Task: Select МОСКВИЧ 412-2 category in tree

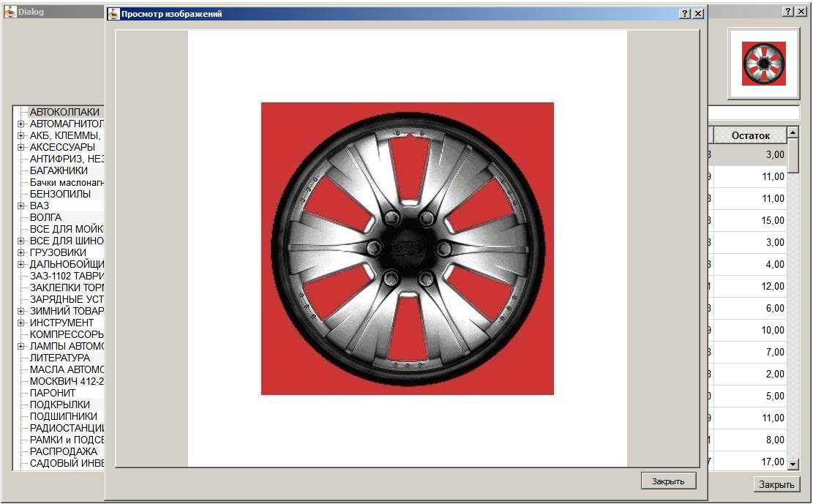Action: [x=67, y=381]
